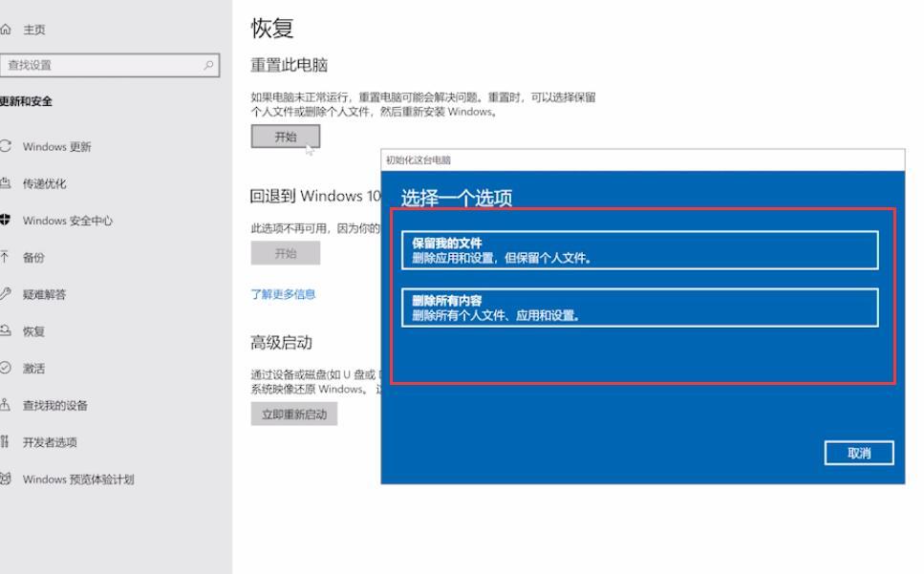Open the 激活 settings page
This screenshot has height=574, width=924.
tap(33, 369)
